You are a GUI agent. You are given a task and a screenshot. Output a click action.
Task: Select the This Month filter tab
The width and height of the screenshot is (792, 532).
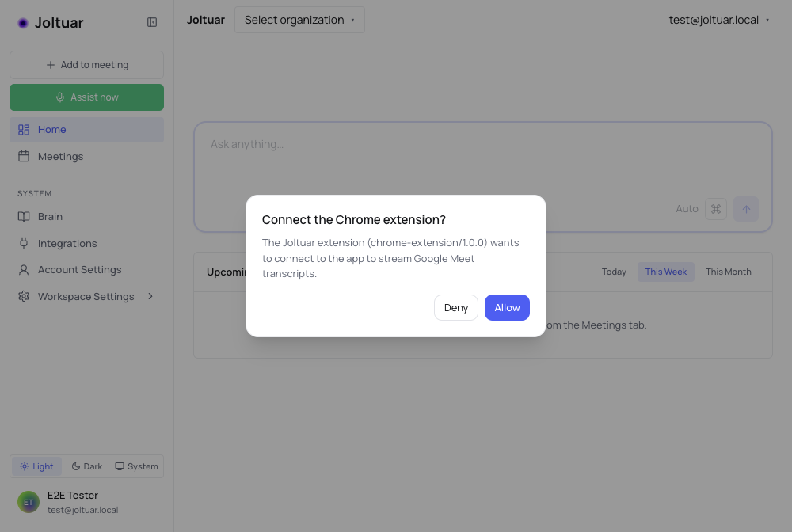coord(729,272)
